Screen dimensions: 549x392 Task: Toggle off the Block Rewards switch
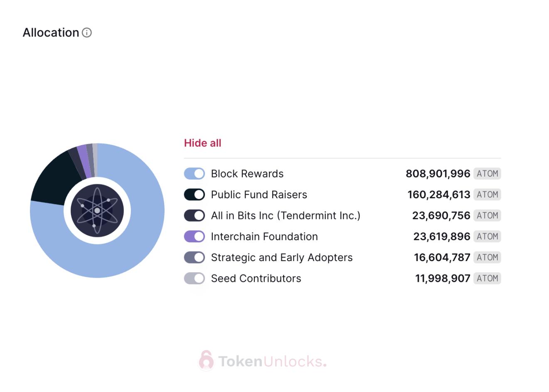194,174
